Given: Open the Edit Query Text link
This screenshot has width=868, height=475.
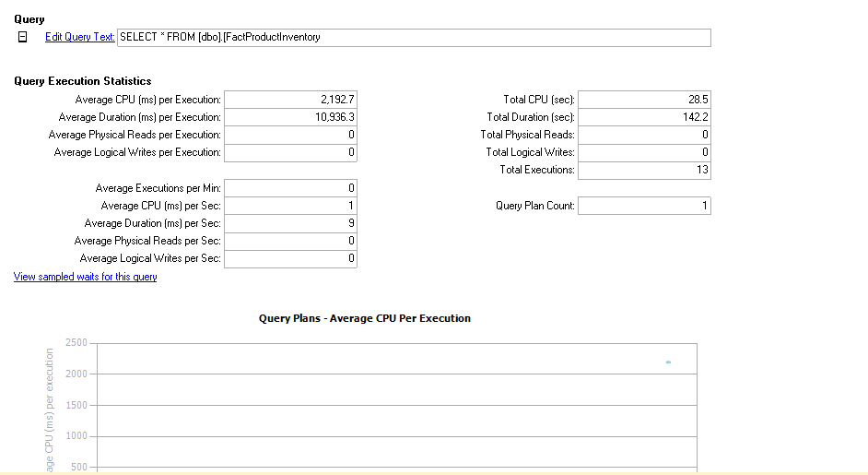Looking at the screenshot, I should pyautogui.click(x=79, y=38).
